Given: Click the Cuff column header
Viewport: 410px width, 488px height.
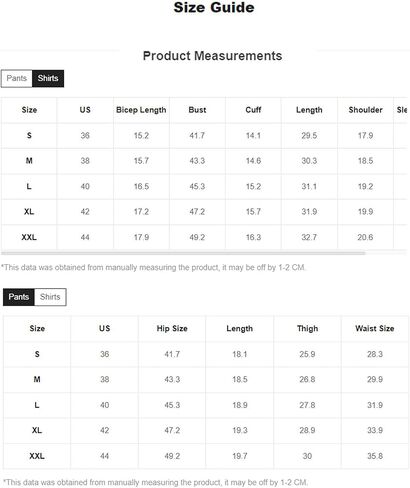Looking at the screenshot, I should tap(253, 110).
